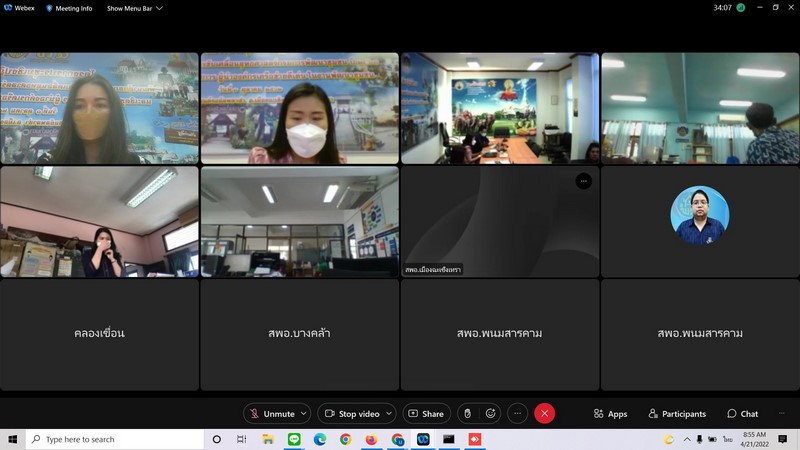
Task: Expand the Show Menu Bar option
Action: [134, 8]
